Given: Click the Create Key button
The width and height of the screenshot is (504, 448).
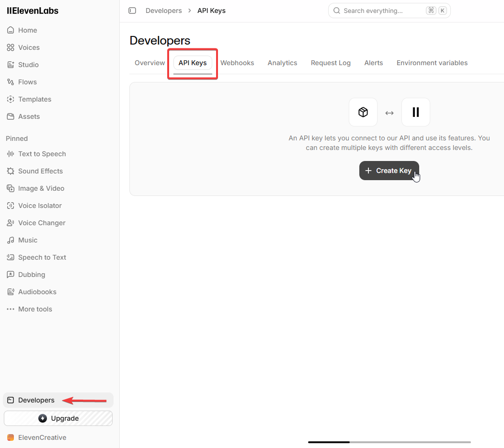Looking at the screenshot, I should coord(389,171).
